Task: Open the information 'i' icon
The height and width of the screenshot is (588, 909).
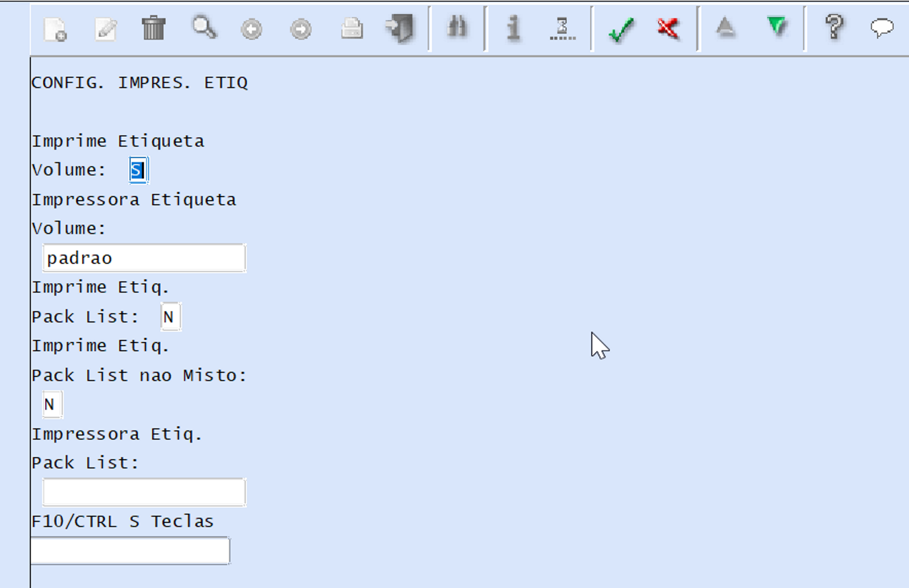Action: 513,29
